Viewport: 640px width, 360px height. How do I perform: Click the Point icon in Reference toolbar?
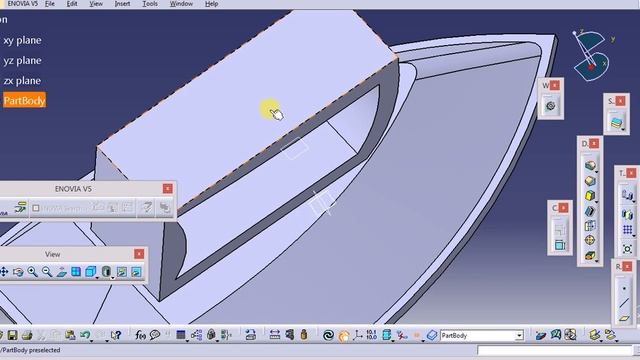click(624, 289)
